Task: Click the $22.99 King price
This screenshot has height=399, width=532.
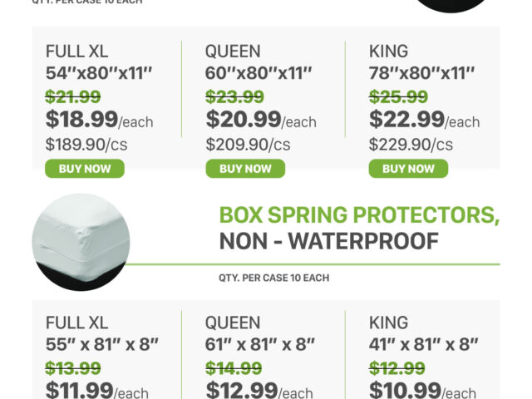Action: click(406, 120)
